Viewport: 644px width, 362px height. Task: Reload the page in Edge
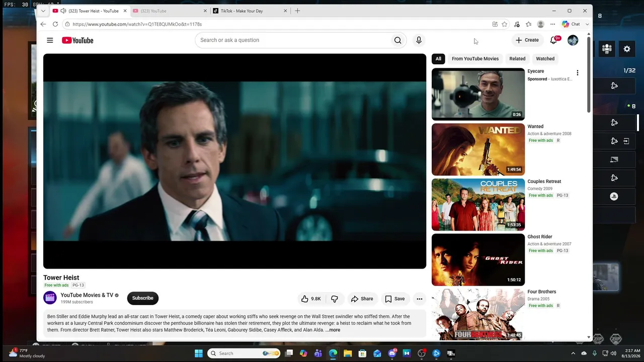55,24
